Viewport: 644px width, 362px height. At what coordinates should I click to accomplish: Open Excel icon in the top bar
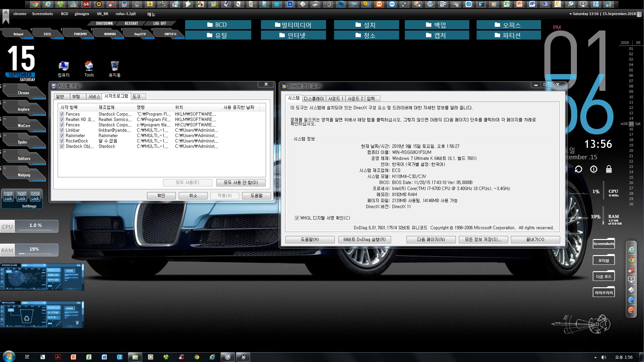coord(506,4)
